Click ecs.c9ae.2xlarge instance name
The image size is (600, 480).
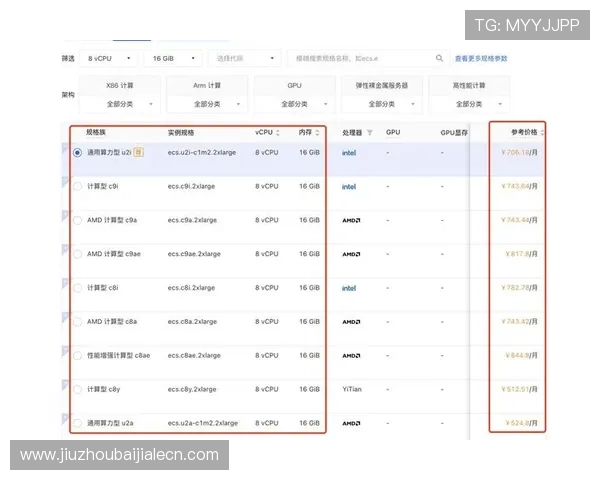tap(194, 254)
